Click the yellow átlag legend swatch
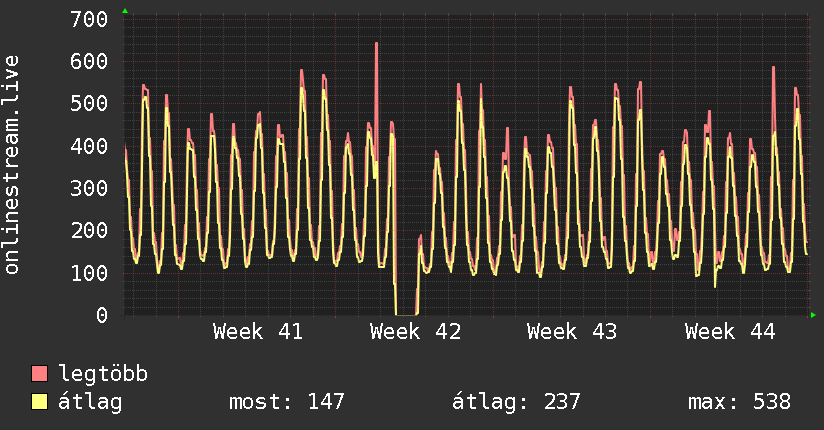 (x=39, y=402)
